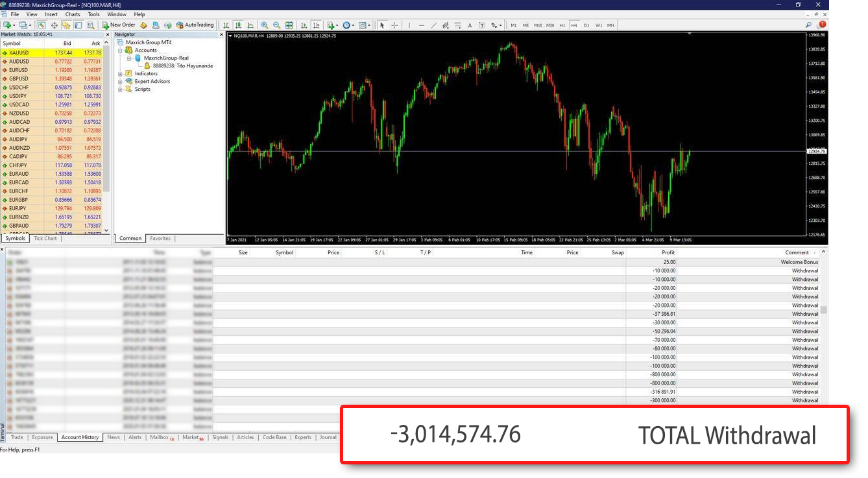Toggle the Market Watch window icon
The height and width of the screenshot is (478, 868).
click(x=42, y=25)
